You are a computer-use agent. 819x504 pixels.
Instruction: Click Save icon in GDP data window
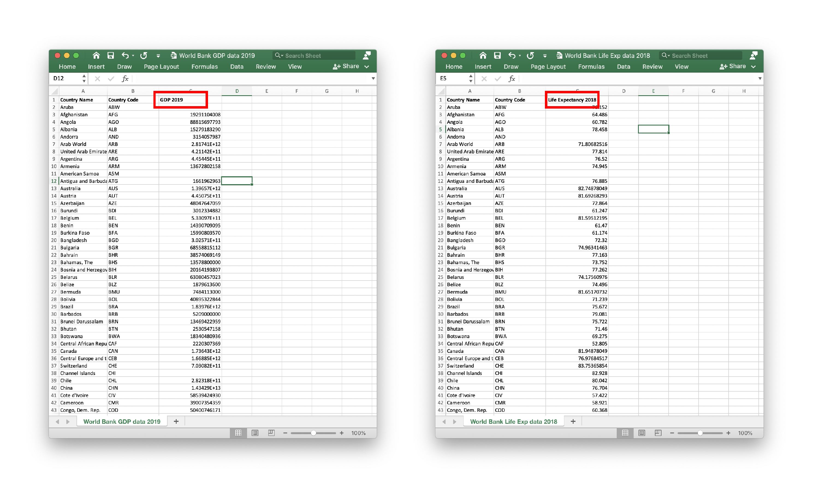110,55
